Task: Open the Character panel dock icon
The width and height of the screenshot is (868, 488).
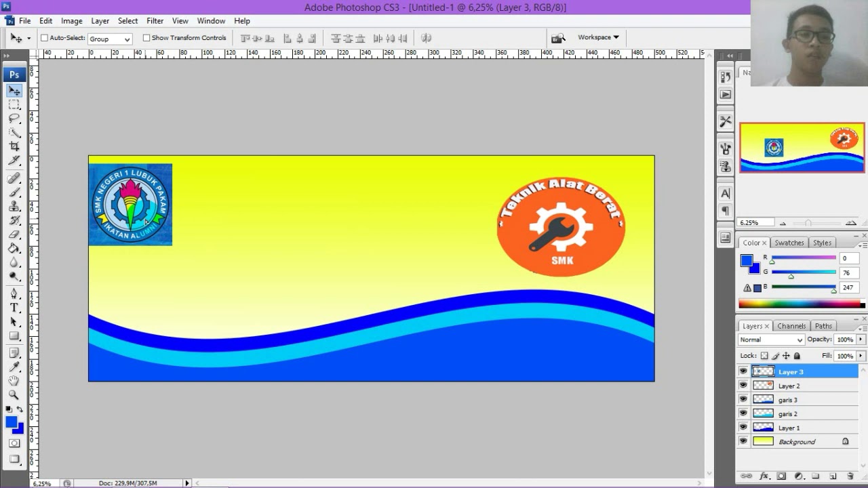Action: coord(725,194)
